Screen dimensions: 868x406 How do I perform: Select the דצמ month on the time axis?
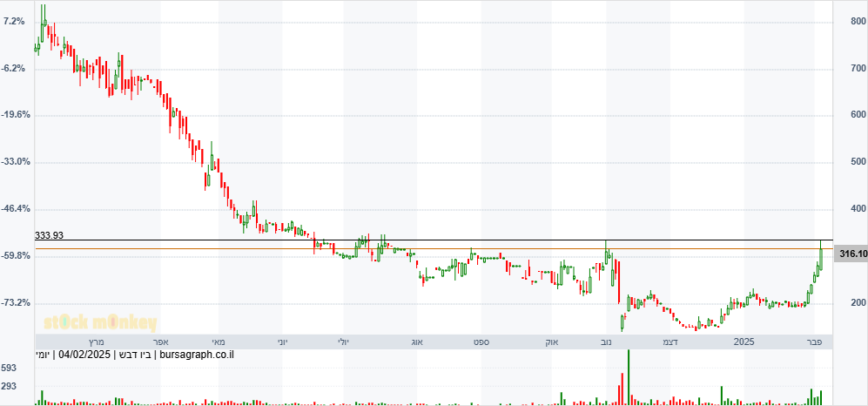point(670,342)
